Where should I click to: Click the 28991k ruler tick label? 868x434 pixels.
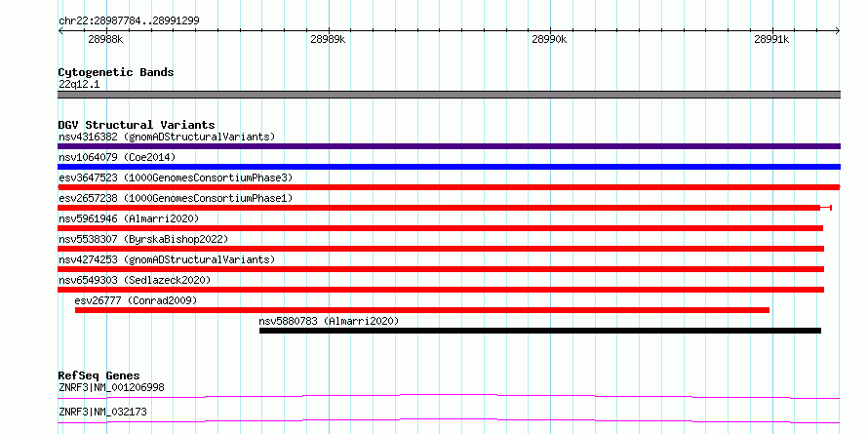pos(771,39)
